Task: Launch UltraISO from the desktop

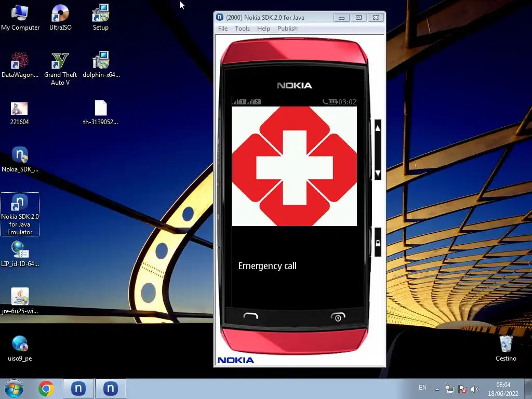Action: coord(60,18)
